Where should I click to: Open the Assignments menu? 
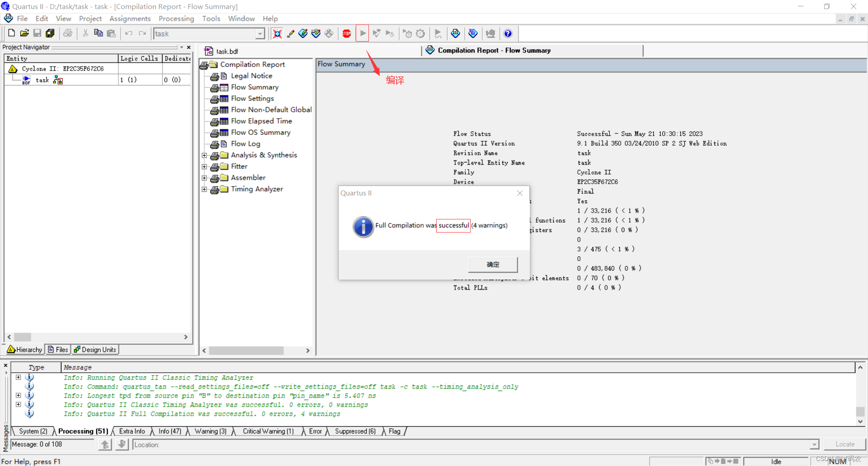click(x=130, y=19)
